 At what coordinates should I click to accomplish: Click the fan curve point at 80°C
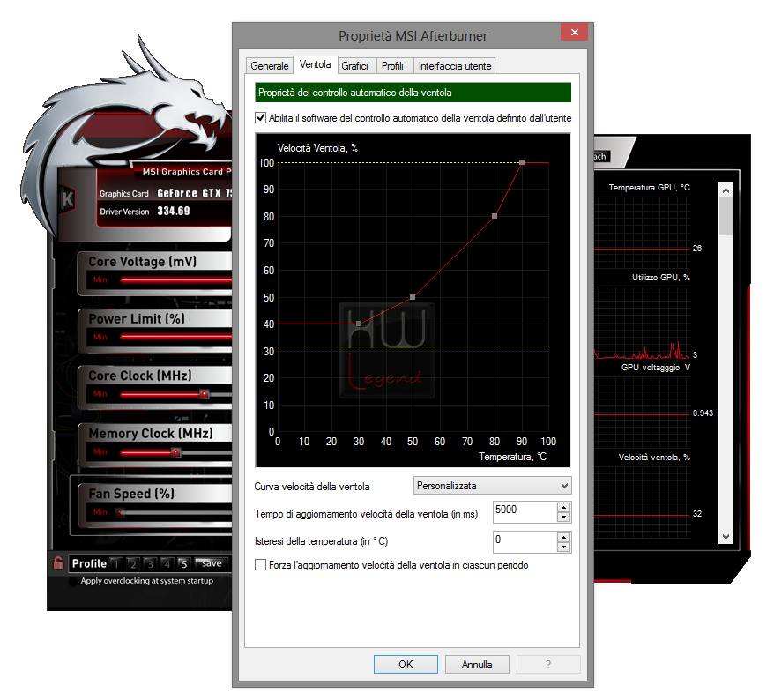[x=495, y=216]
